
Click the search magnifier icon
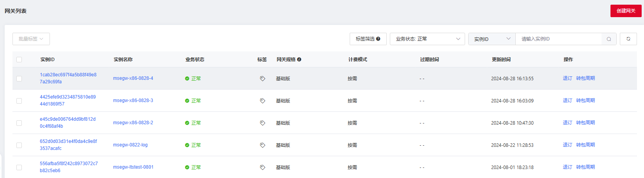click(x=609, y=39)
